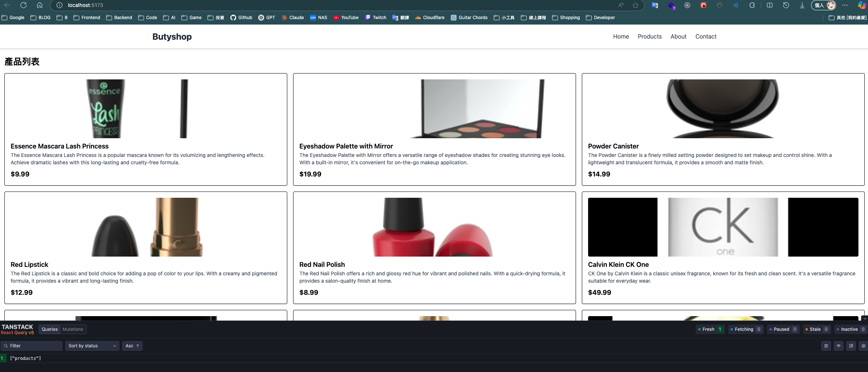Open the Products navigation menu item
868x372 pixels.
[649, 36]
